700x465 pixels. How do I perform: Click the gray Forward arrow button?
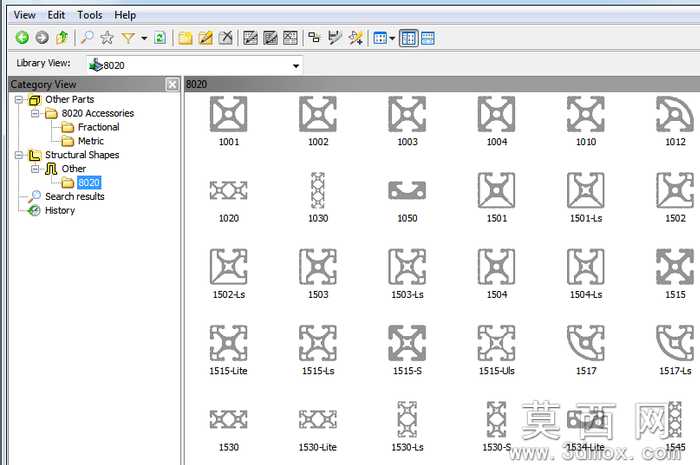coord(42,38)
